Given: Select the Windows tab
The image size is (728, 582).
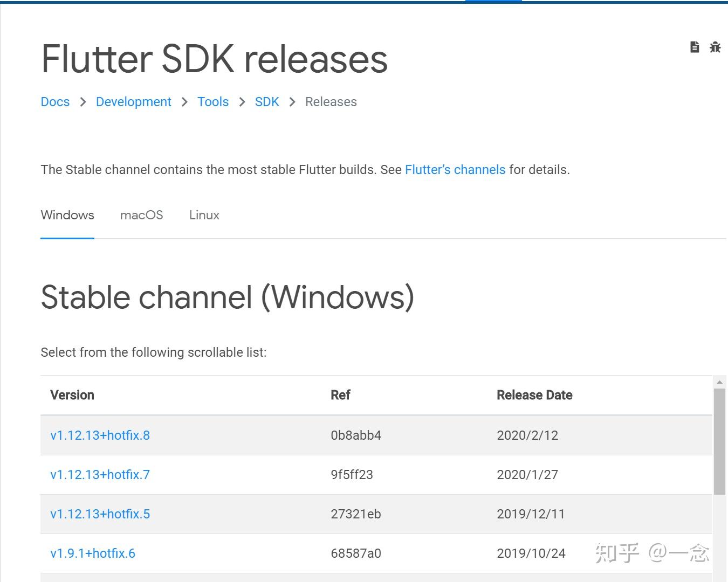Looking at the screenshot, I should point(67,215).
